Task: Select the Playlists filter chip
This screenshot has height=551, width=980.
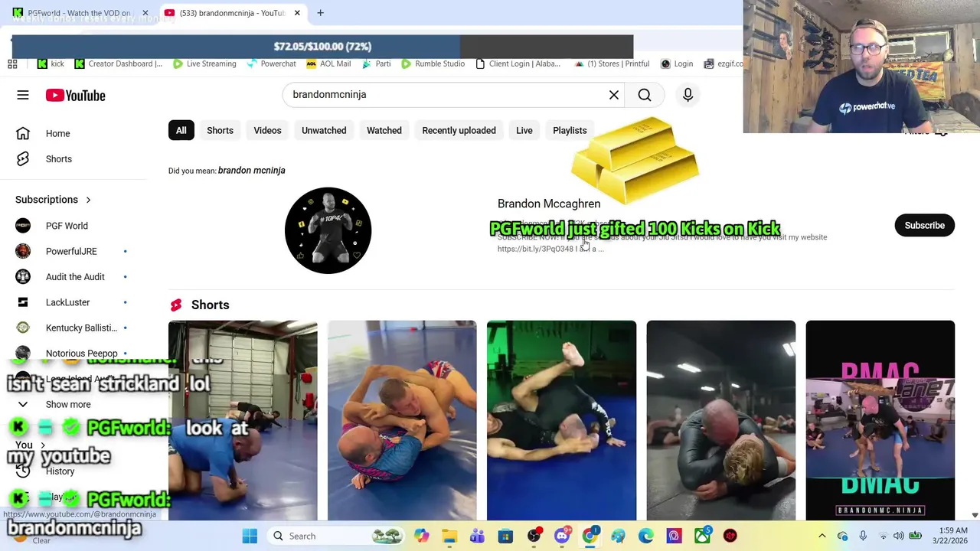Action: [570, 130]
